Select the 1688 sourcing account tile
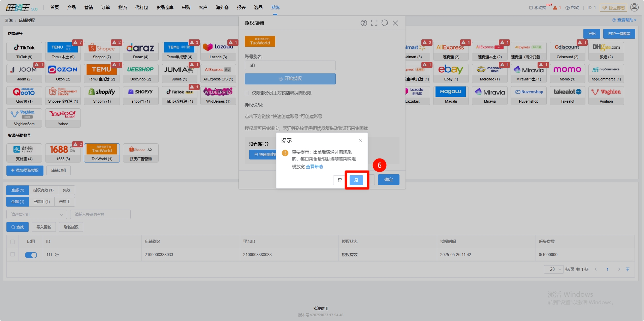Screen dimensions: 644x321 point(63,152)
